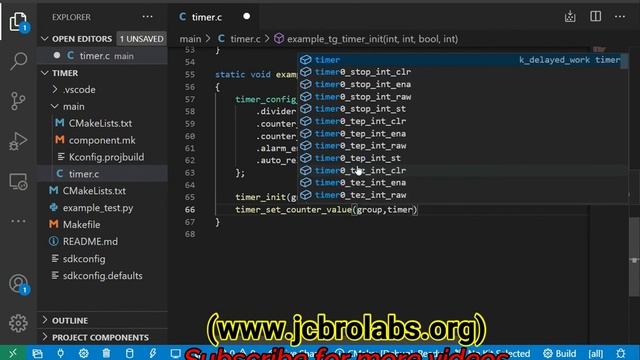Open editor more actions ellipsis

coord(620,16)
